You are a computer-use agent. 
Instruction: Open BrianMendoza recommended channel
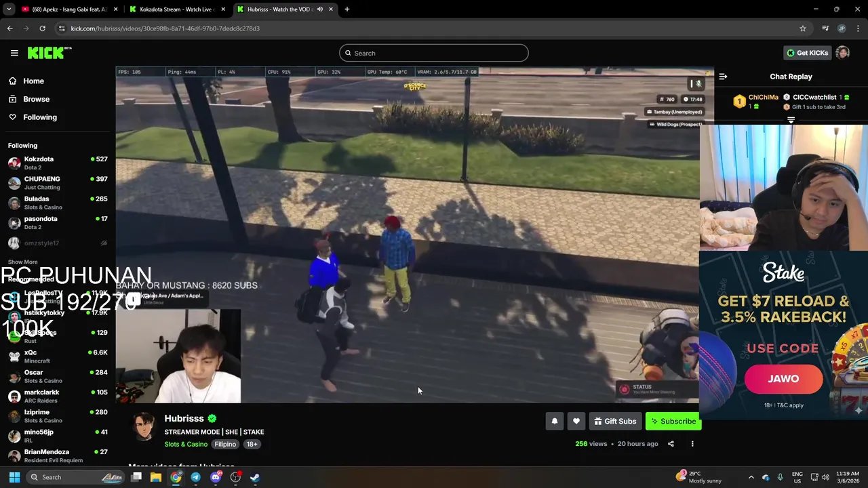pos(58,455)
